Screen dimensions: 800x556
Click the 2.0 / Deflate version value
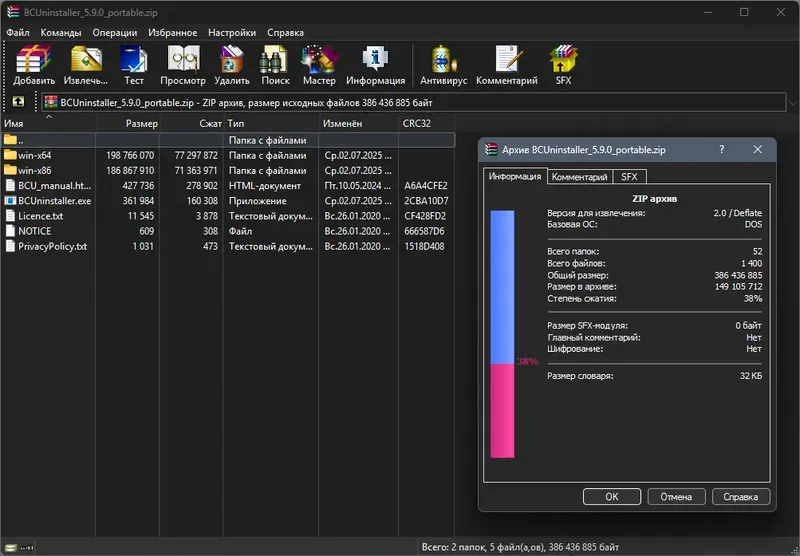click(737, 213)
